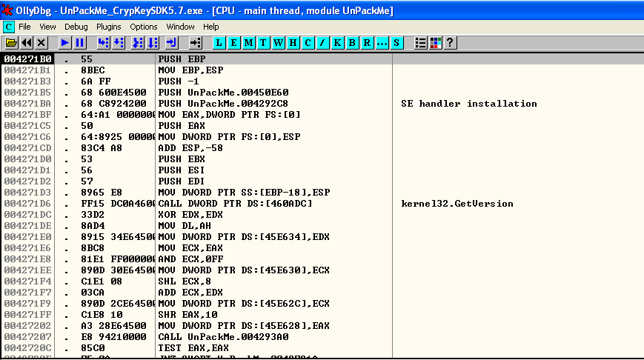Show Log window via L button
Viewport: 644px width, 360px height.
pos(219,43)
